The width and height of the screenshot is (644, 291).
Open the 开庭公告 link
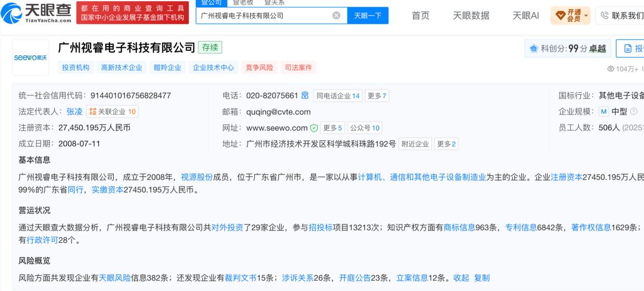pyautogui.click(x=355, y=278)
